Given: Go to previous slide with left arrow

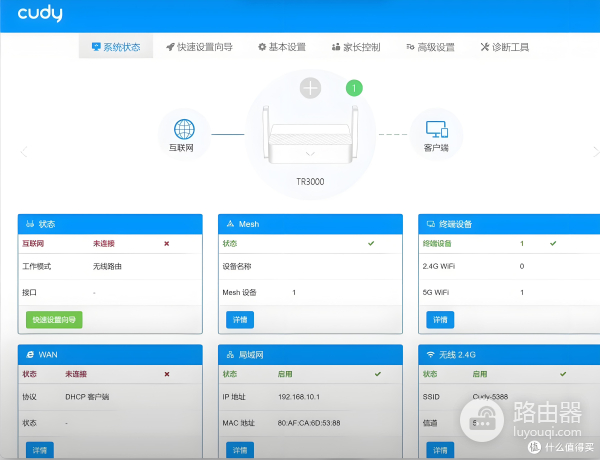Looking at the screenshot, I should tap(24, 152).
